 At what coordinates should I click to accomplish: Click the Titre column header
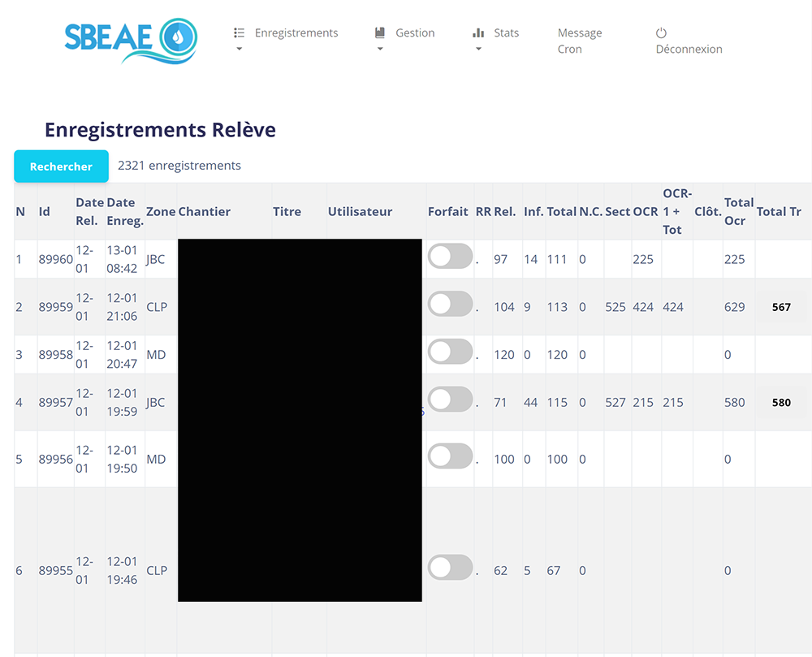pos(287,211)
